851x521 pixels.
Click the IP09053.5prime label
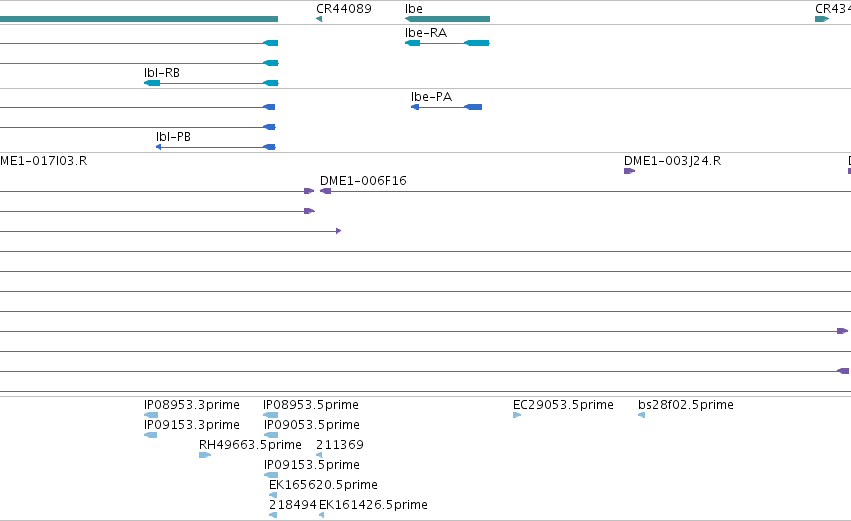312,424
